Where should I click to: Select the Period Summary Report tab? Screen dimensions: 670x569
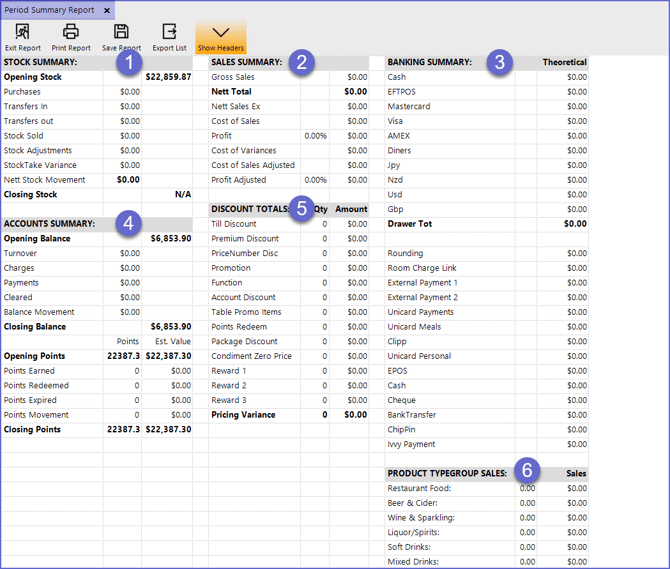coord(50,10)
